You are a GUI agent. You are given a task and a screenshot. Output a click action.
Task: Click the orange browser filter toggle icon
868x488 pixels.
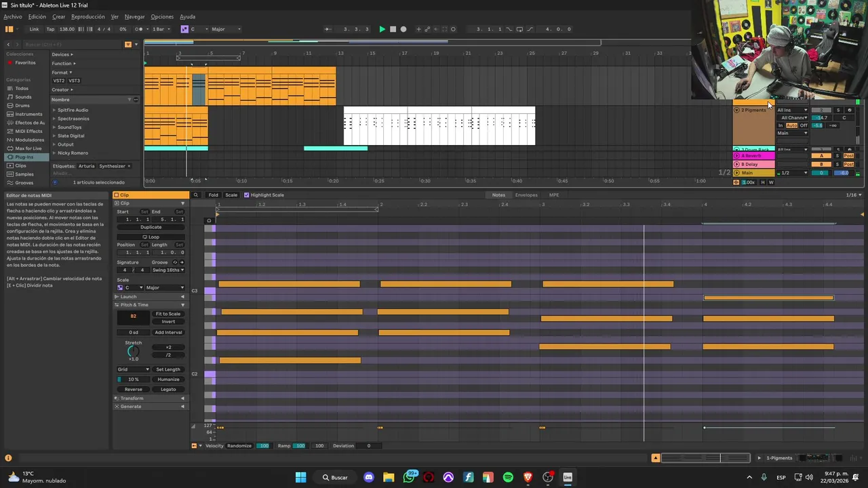[128, 45]
